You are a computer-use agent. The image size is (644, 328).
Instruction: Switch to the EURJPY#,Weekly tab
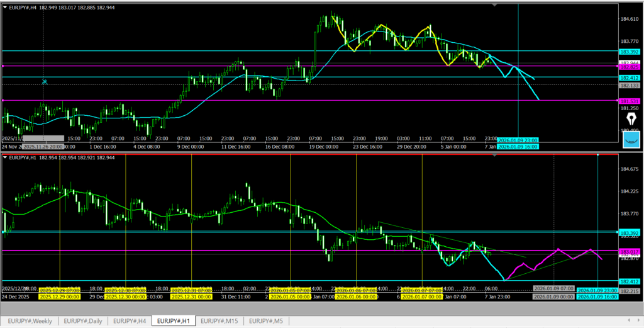30,321
